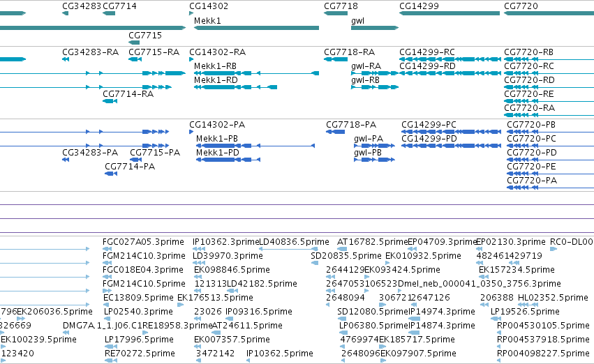Click the Mekk1-PD protein label
Viewport: 594px width, 364px height.
(218, 153)
